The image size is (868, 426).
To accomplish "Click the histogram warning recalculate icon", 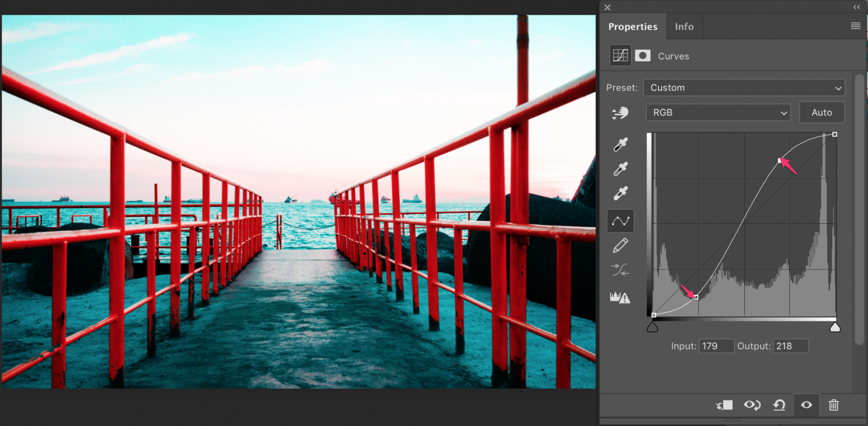I will point(620,297).
